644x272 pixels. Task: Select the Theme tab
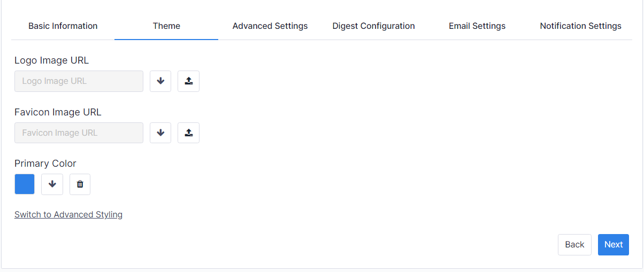[x=166, y=26]
